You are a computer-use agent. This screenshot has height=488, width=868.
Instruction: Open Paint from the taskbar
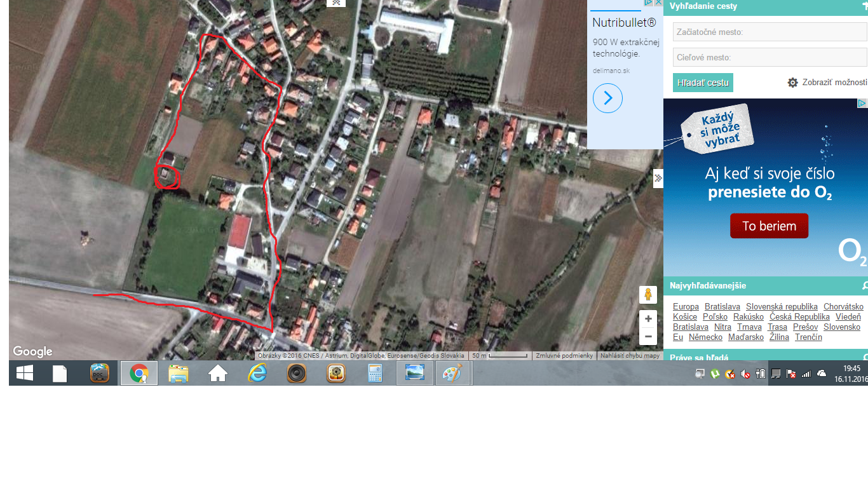(x=452, y=374)
